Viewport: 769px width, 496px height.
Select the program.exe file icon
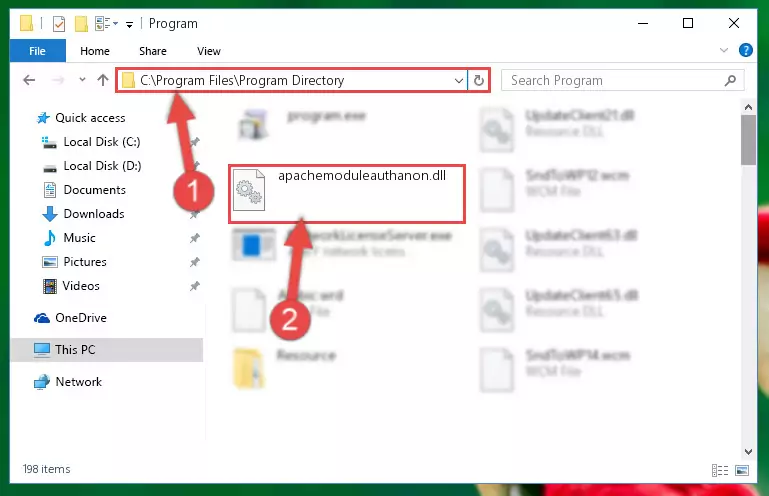[253, 125]
